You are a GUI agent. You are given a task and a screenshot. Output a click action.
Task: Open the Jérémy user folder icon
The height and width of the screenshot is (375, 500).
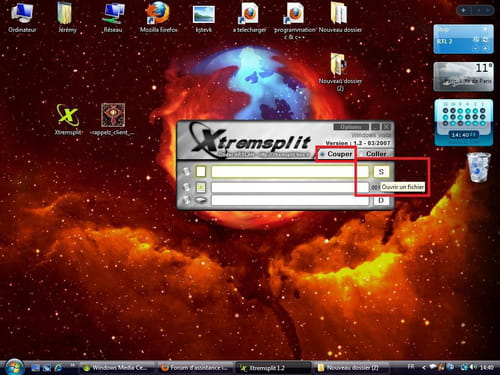(x=67, y=17)
